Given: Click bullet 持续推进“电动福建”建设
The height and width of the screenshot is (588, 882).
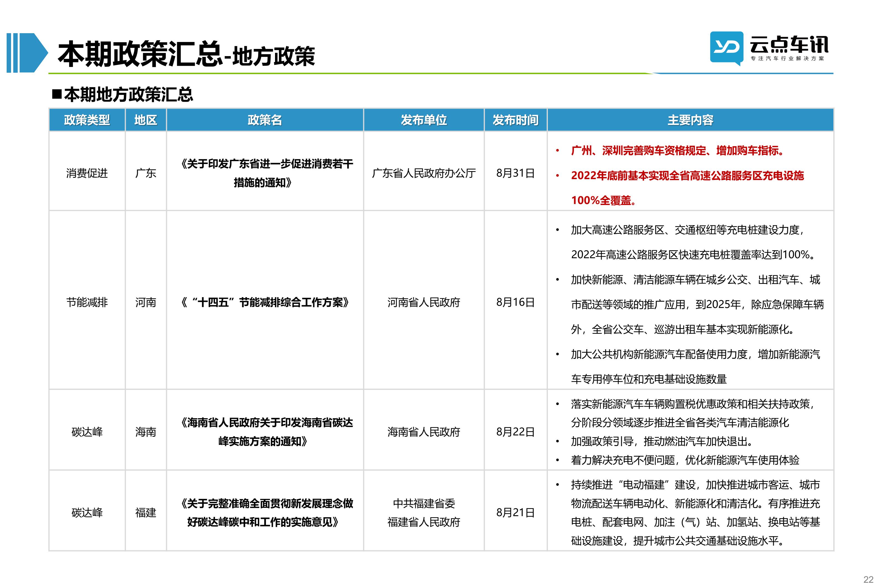Looking at the screenshot, I should coord(696,513).
